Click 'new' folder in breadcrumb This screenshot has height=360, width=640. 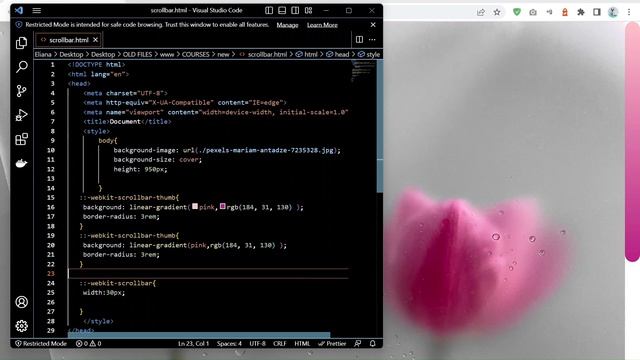point(223,54)
